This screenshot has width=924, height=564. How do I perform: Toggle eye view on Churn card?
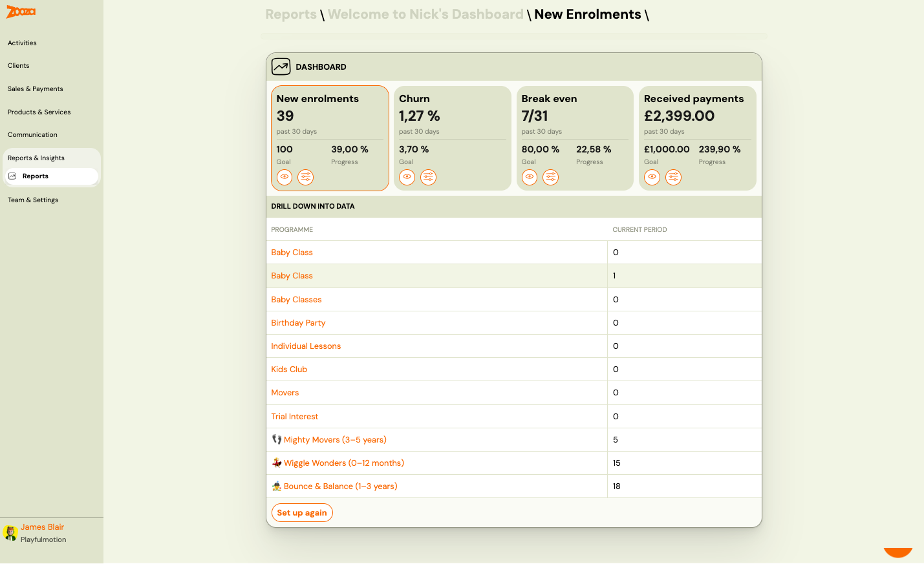pos(407,177)
